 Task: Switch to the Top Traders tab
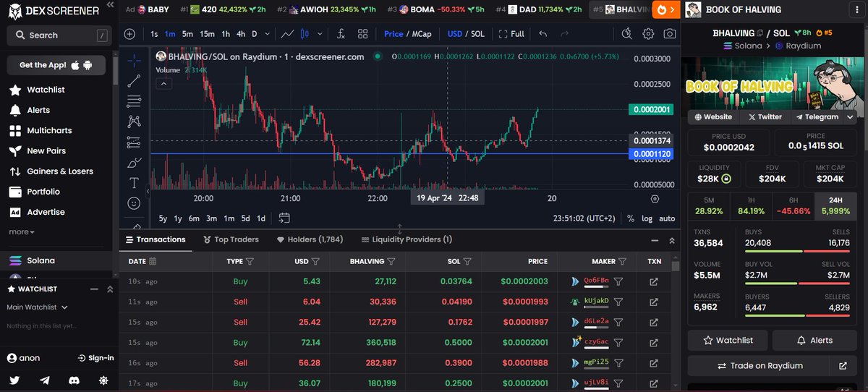tap(231, 239)
